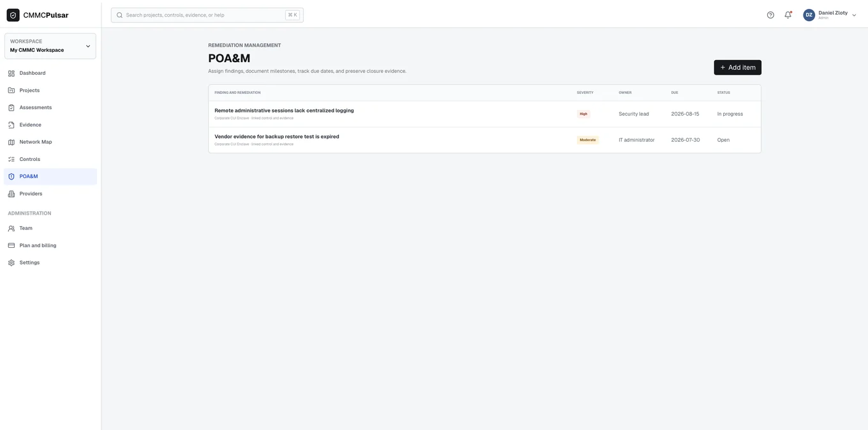Click the Add item button
Viewport: 868px width, 430px height.
pos(737,68)
